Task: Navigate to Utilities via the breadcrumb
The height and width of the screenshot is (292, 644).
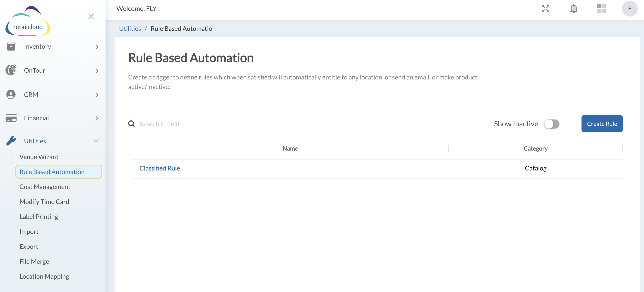Action: click(x=130, y=28)
